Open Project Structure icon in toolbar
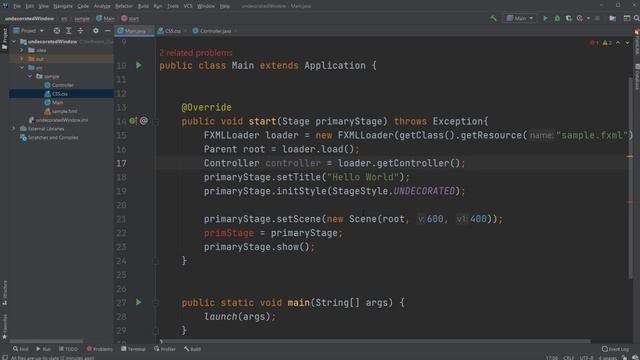 tap(612, 18)
